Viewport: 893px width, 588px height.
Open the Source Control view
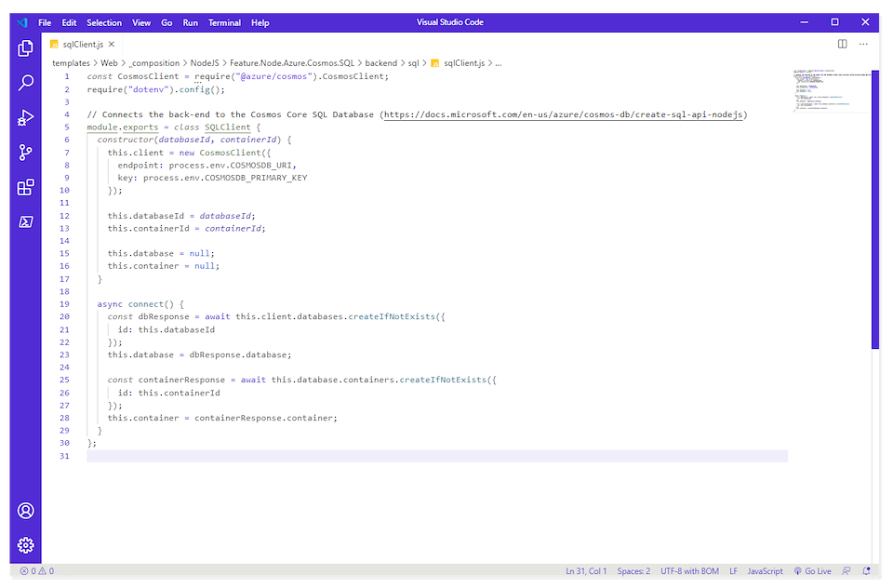click(26, 153)
